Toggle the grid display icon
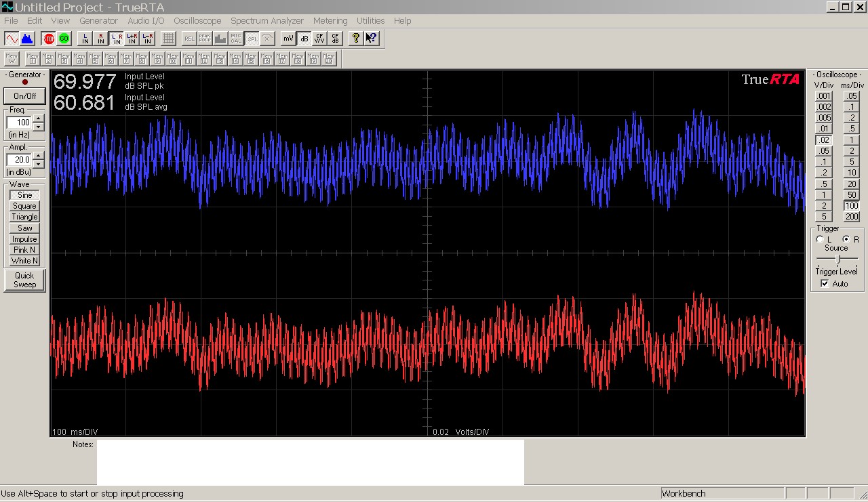868x502 pixels. coord(169,39)
